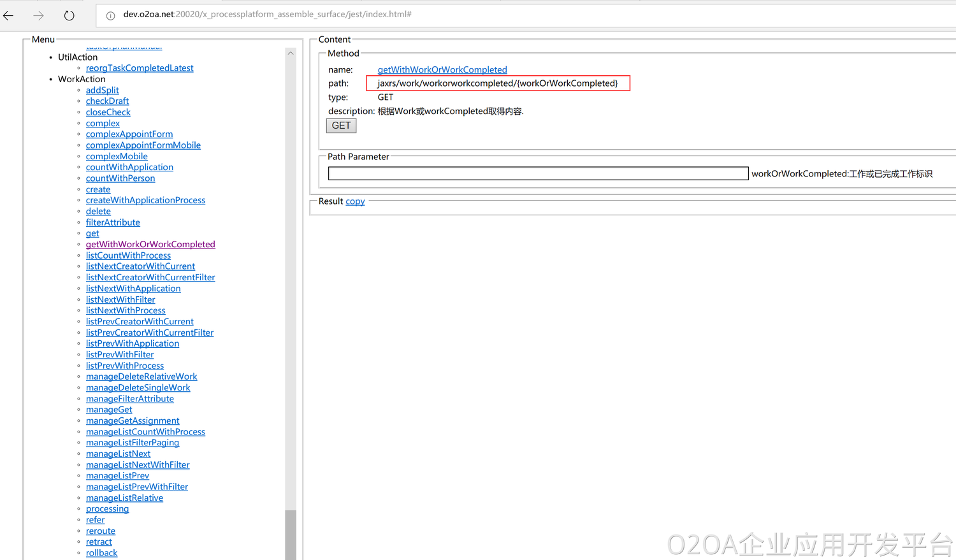Screen dimensions: 956x560
Task: Select listNextCreatorWithCurrentFilter method
Action: 150,277
